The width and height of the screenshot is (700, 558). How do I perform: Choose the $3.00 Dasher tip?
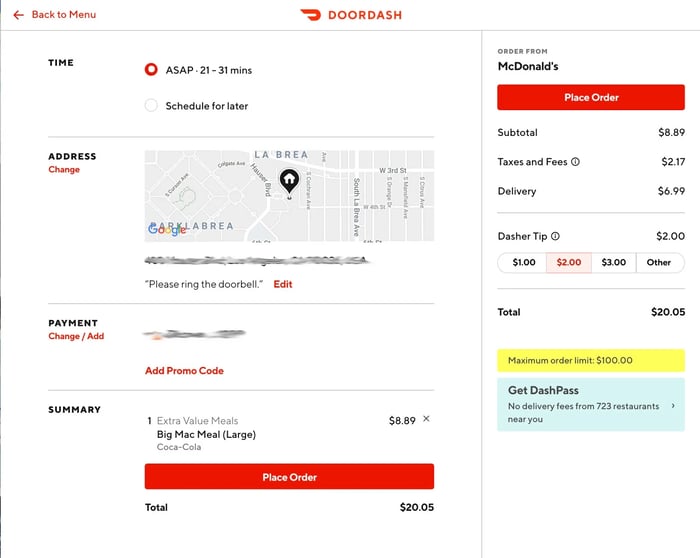coord(613,262)
